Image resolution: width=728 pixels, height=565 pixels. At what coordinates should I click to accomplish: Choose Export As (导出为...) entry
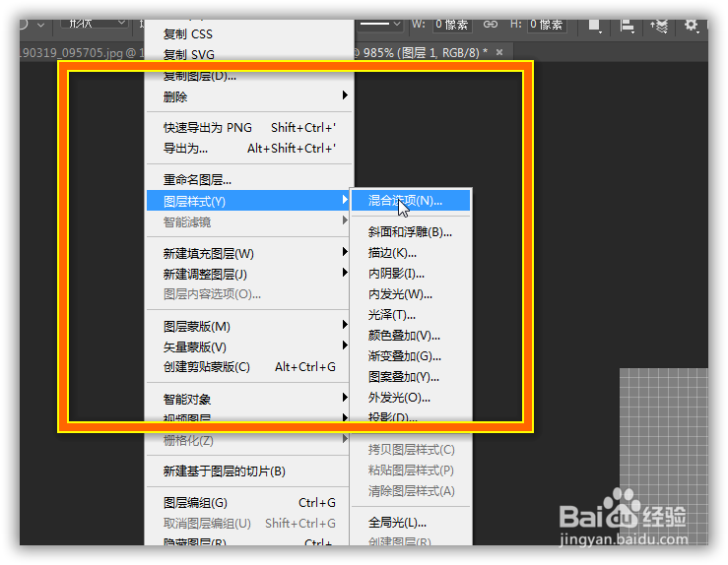248,149
